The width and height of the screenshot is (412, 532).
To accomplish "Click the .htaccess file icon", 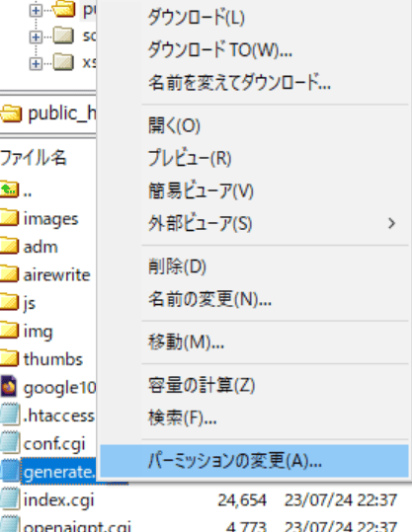I will (x=9, y=415).
